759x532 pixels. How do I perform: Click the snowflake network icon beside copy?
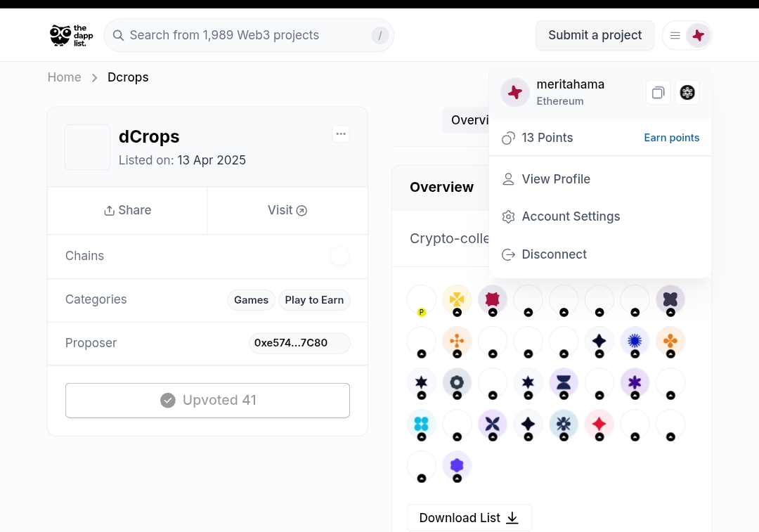(x=687, y=93)
